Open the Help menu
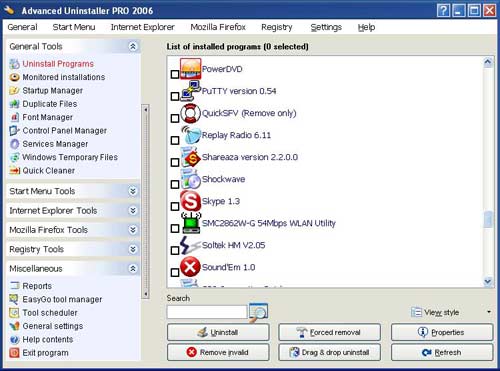The image size is (500, 371). click(366, 27)
